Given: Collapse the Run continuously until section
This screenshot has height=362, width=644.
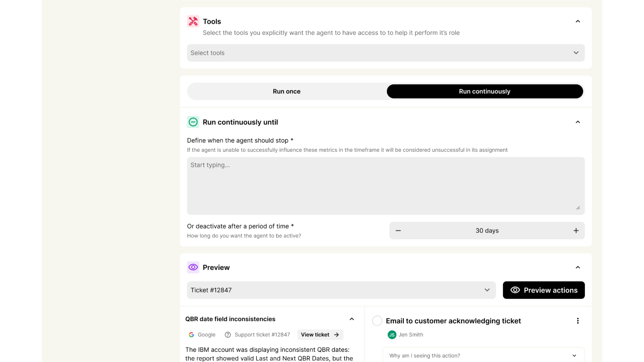Looking at the screenshot, I should pos(578,122).
